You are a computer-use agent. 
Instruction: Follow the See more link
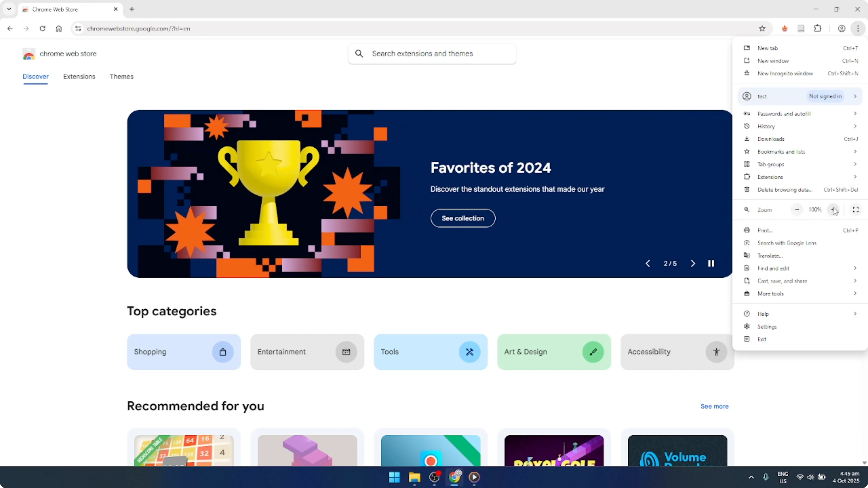tap(715, 406)
